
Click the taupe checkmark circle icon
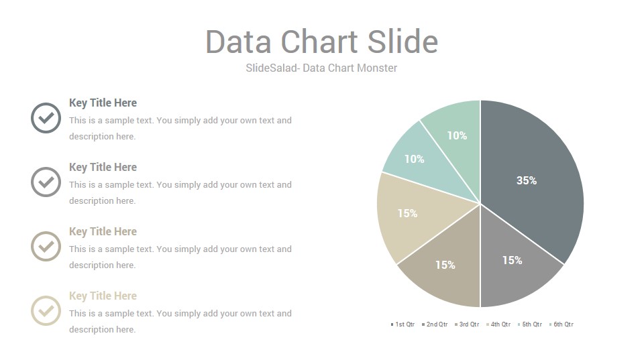(x=46, y=246)
